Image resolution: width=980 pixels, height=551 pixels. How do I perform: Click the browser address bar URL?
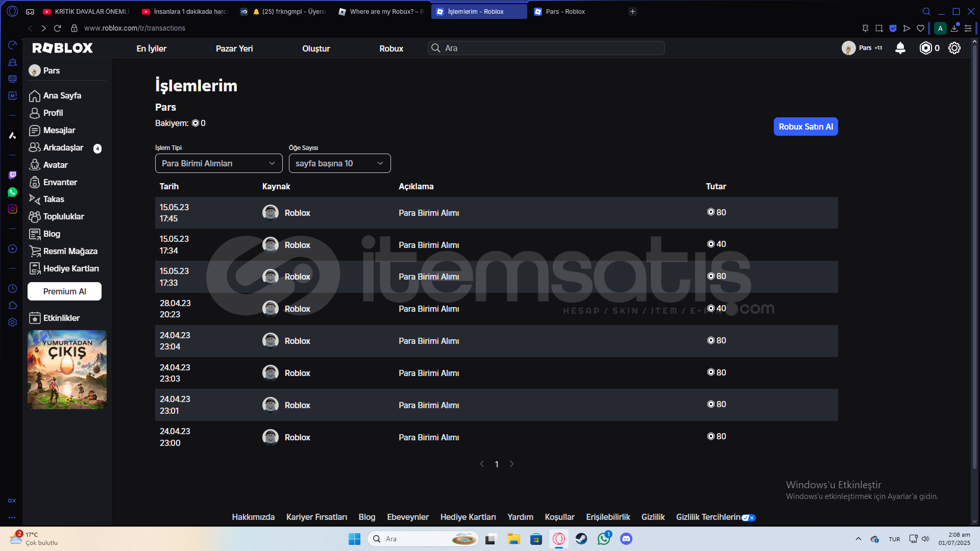[x=135, y=28]
